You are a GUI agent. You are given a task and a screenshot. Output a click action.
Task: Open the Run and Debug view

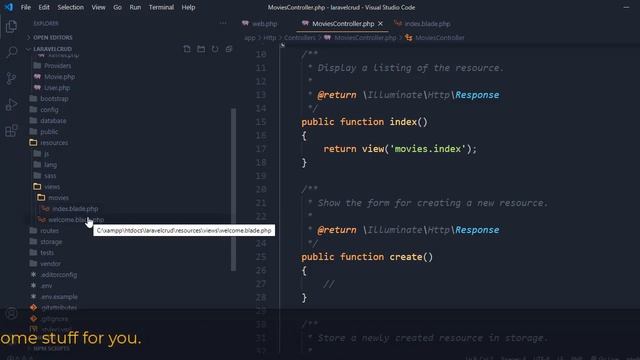click(x=11, y=104)
